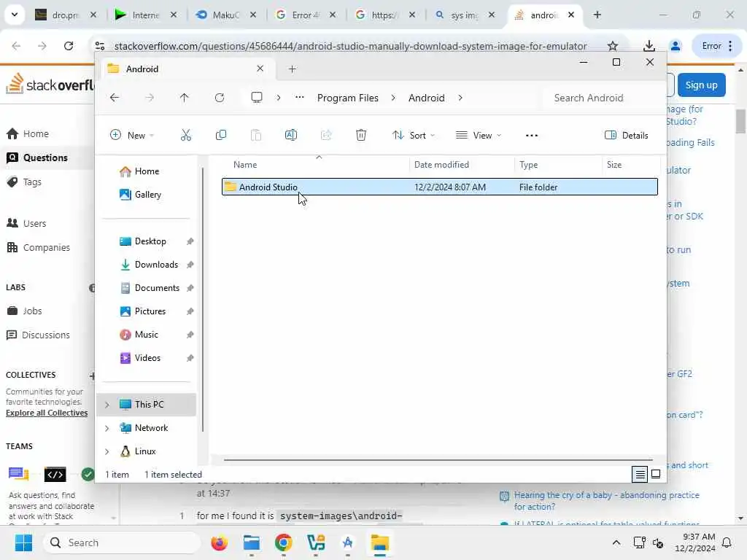
Task: Open Gallery in the navigation pane
Action: [x=146, y=195]
